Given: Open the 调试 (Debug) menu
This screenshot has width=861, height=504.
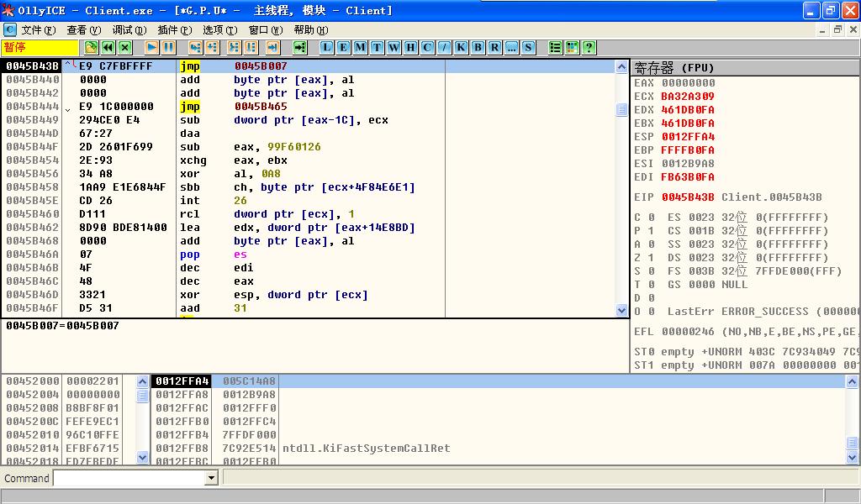Looking at the screenshot, I should pos(129,29).
